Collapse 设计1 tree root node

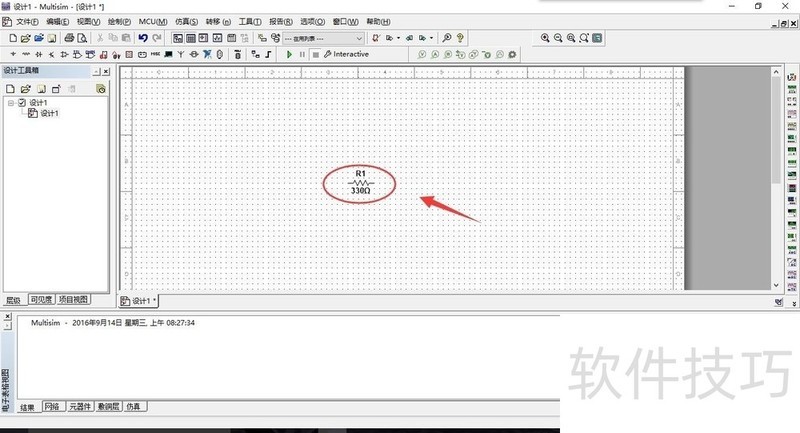[11, 103]
